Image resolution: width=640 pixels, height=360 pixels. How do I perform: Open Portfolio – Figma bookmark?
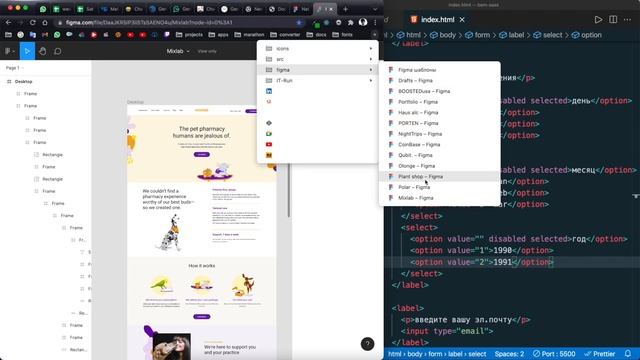tap(440, 102)
